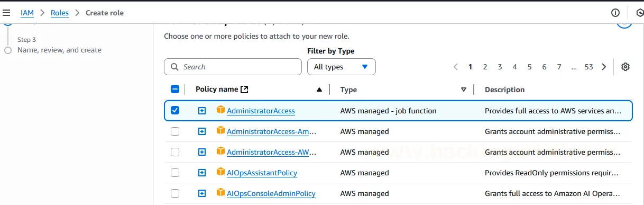Open the hamburger navigation menu
Viewport: 644px width, 205px height.
pyautogui.click(x=6, y=13)
